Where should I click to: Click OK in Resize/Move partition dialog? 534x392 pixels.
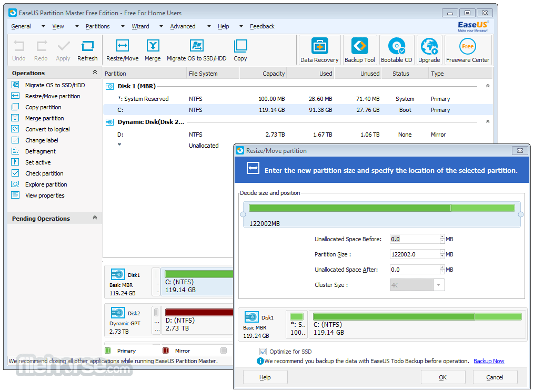[443, 377]
